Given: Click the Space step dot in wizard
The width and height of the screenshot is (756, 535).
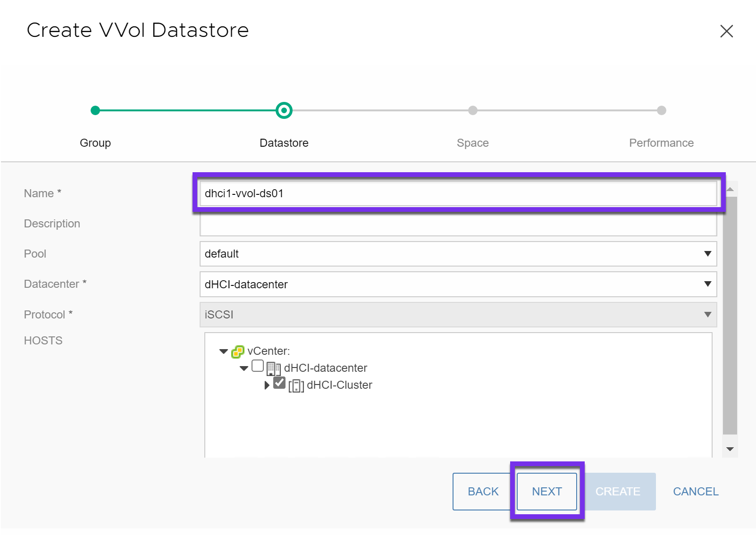Looking at the screenshot, I should pyautogui.click(x=472, y=110).
